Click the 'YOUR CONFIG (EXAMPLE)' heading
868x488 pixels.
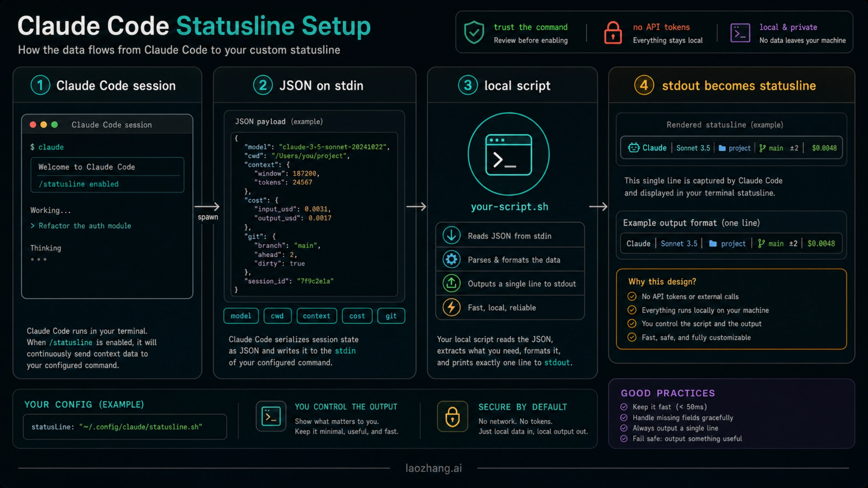coord(84,404)
